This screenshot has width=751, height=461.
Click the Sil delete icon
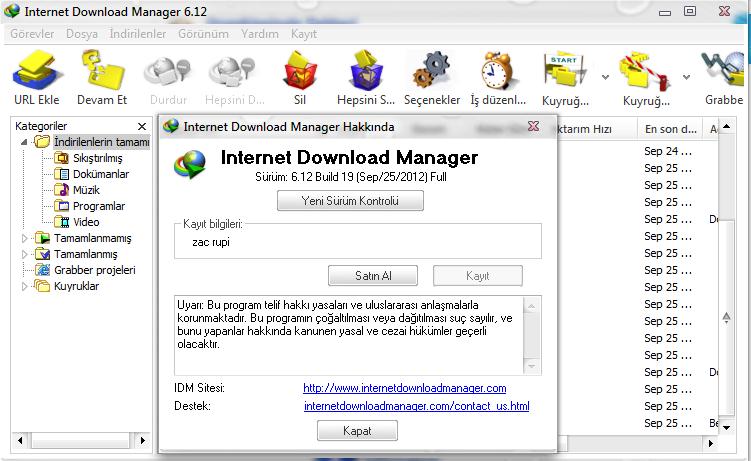click(299, 72)
